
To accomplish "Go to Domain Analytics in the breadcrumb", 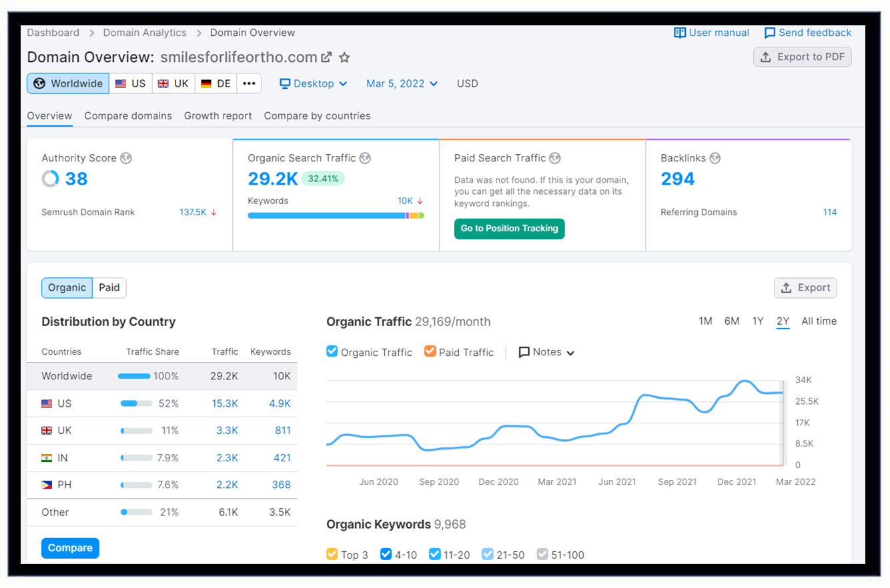I will point(145,33).
